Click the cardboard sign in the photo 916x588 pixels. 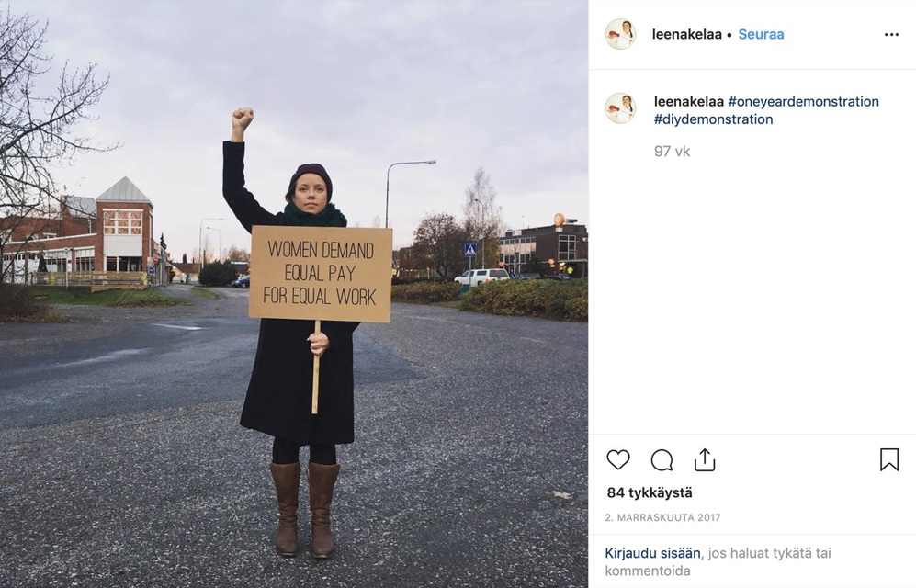point(321,273)
